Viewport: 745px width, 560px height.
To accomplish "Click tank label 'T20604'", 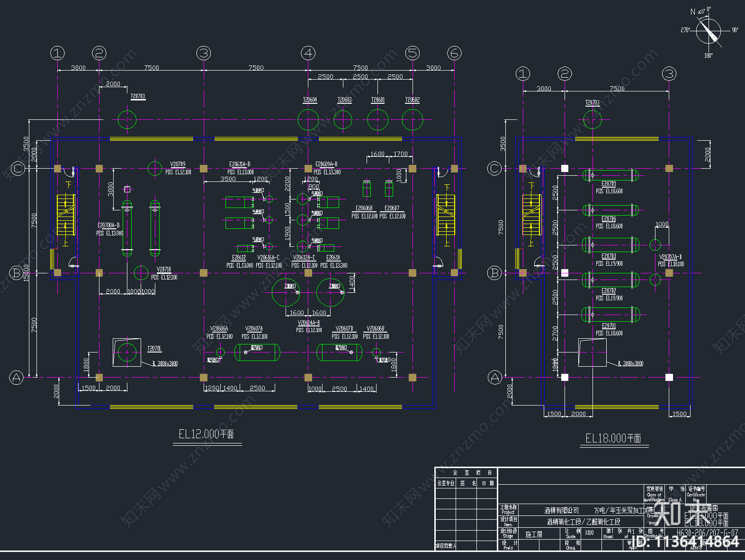I will [310, 100].
